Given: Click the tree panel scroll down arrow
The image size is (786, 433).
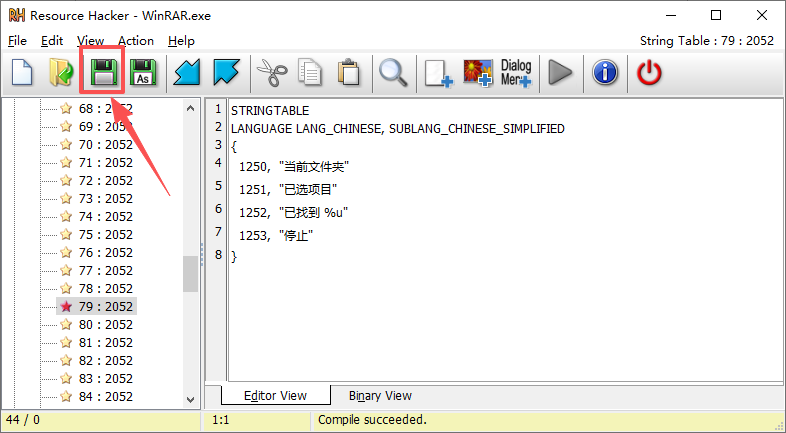Looking at the screenshot, I should 190,399.
